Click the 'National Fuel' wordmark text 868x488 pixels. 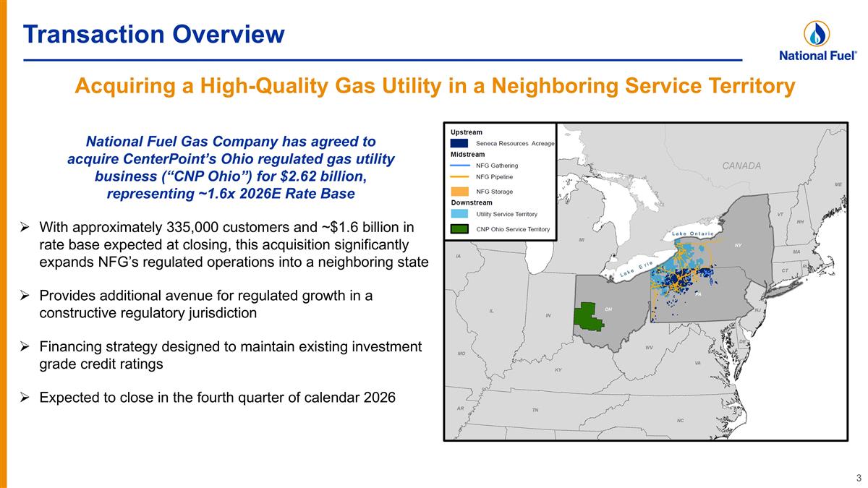click(x=818, y=55)
